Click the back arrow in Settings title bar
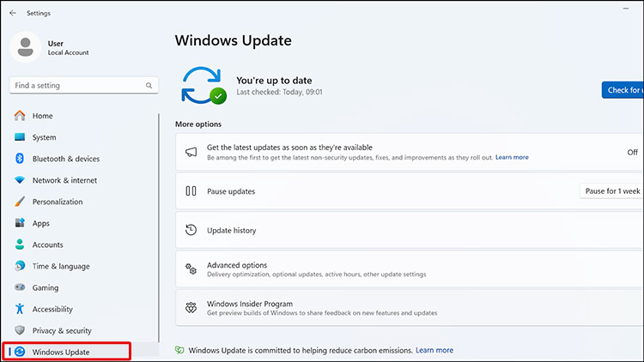This screenshot has width=644, height=362. tap(12, 13)
